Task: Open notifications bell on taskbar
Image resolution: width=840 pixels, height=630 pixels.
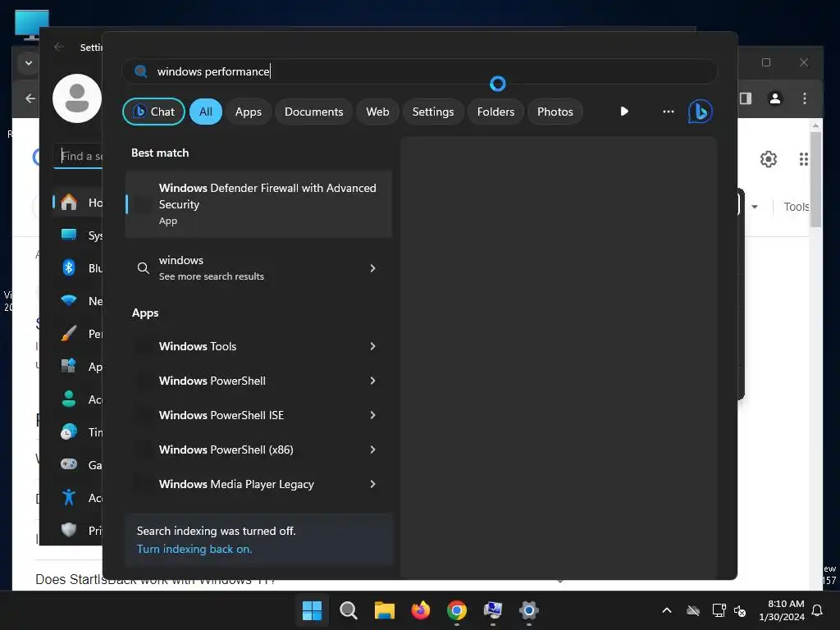Action: 818,610
